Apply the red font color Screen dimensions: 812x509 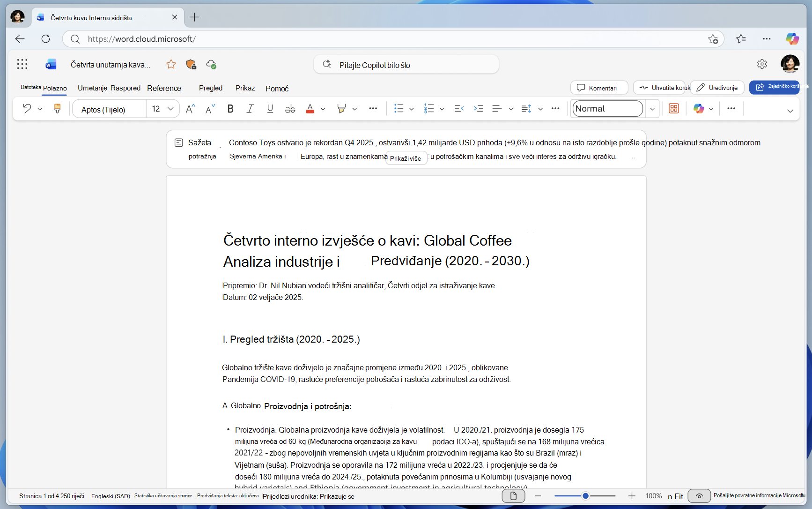tap(310, 109)
